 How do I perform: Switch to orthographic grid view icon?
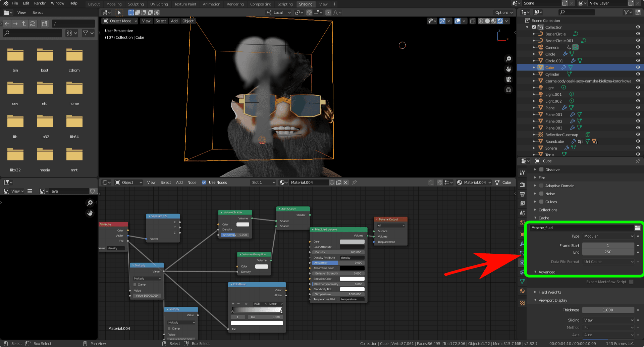point(508,90)
